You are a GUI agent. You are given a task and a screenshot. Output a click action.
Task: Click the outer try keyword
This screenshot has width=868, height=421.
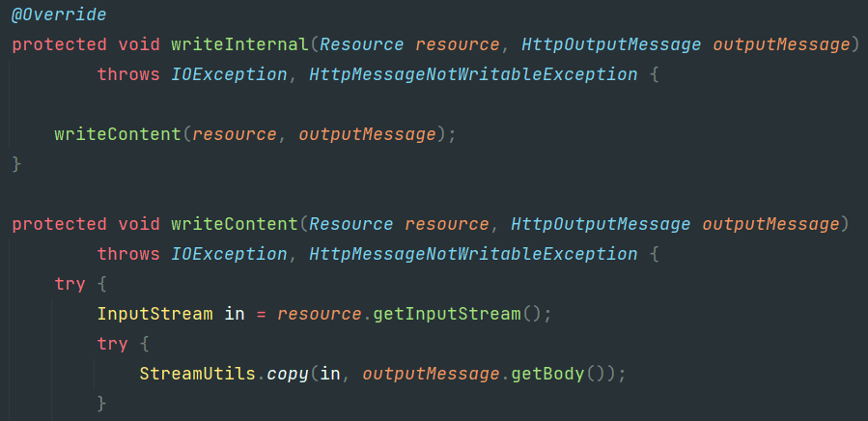coord(70,284)
